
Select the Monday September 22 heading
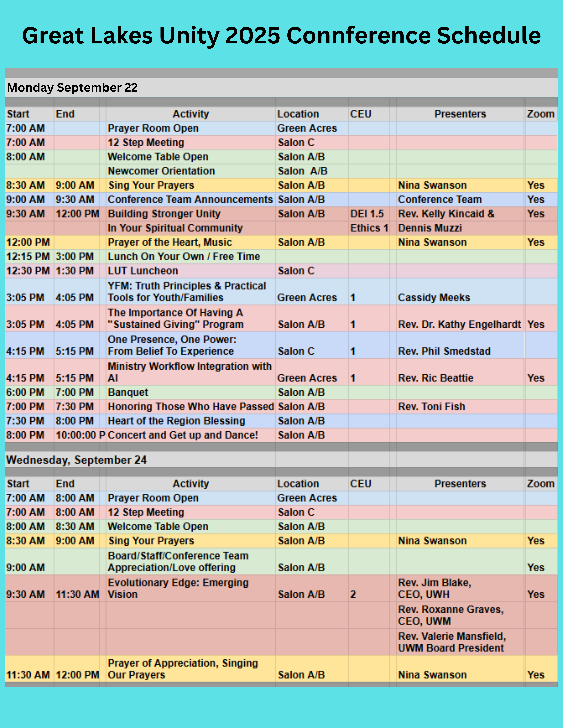click(72, 88)
